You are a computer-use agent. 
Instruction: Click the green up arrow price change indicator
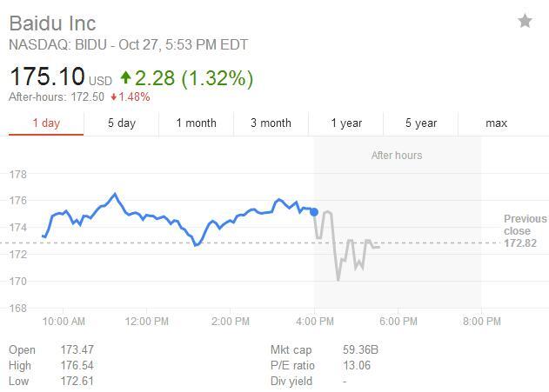(x=126, y=78)
